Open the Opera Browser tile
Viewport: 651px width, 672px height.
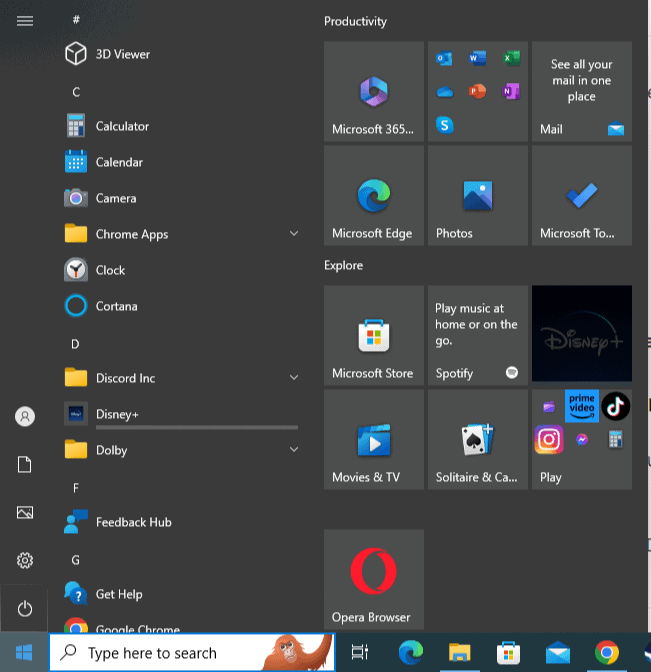pyautogui.click(x=374, y=579)
